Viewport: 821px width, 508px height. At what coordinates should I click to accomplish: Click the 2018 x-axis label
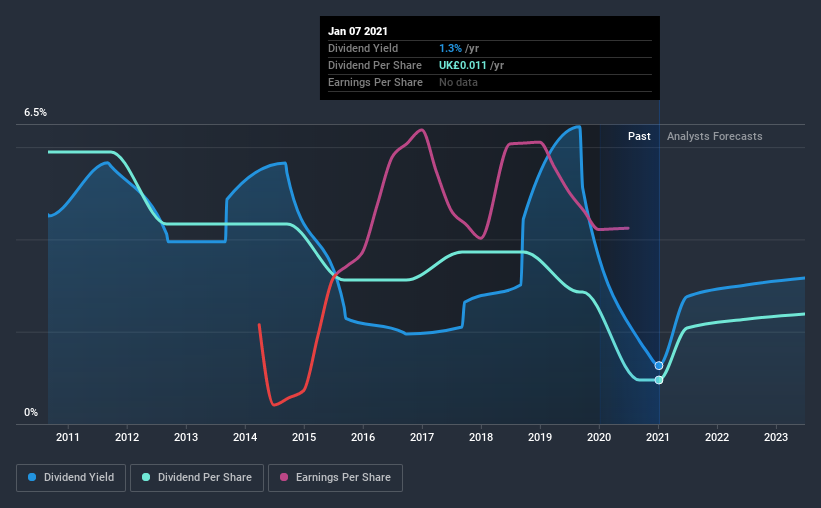point(481,437)
